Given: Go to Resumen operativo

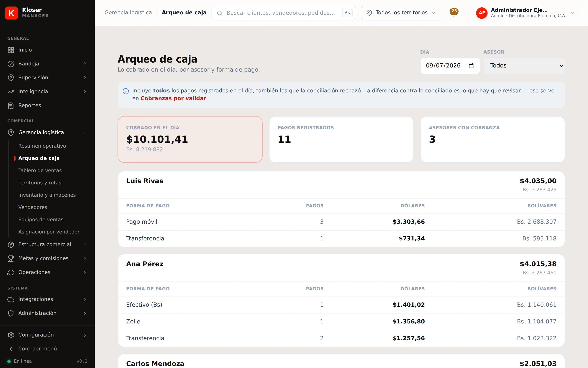Looking at the screenshot, I should [x=42, y=146].
